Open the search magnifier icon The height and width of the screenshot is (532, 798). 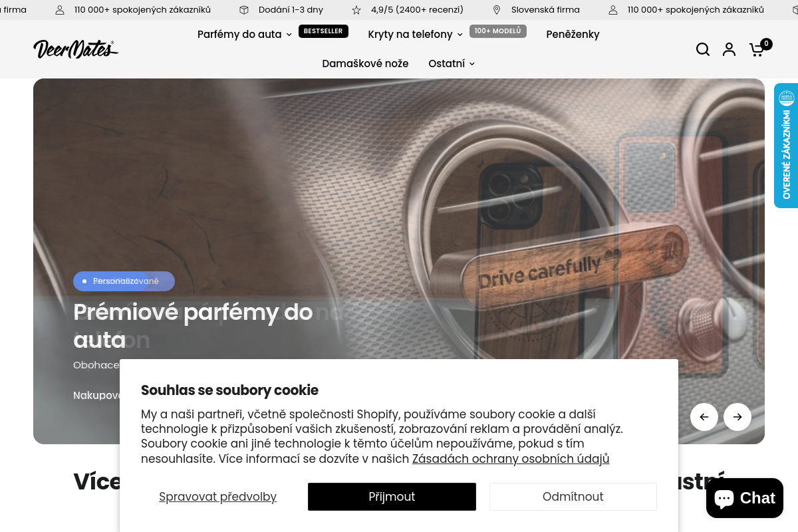point(703,49)
